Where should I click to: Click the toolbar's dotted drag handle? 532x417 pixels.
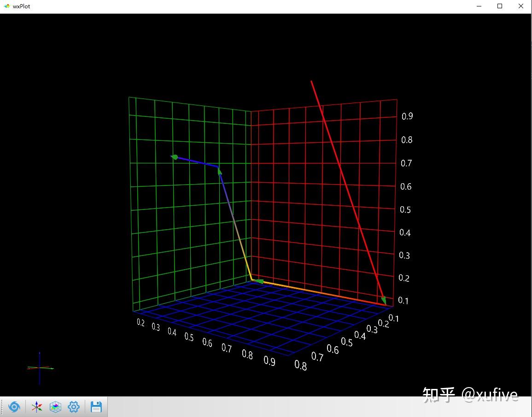pyautogui.click(x=2, y=406)
